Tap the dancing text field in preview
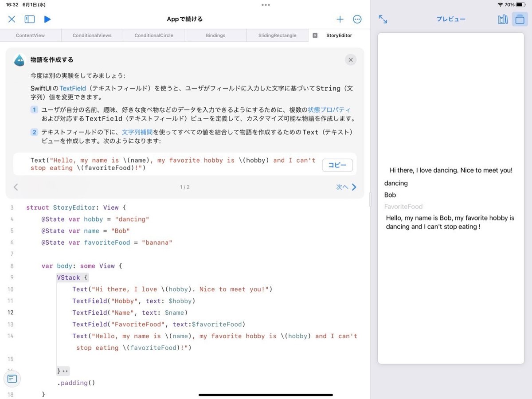 [451, 183]
